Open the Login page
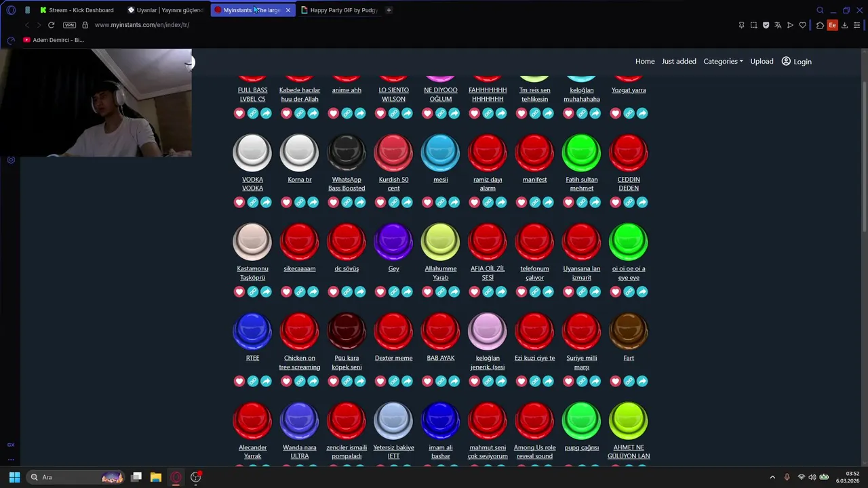Viewport: 868px width, 488px height. point(796,61)
